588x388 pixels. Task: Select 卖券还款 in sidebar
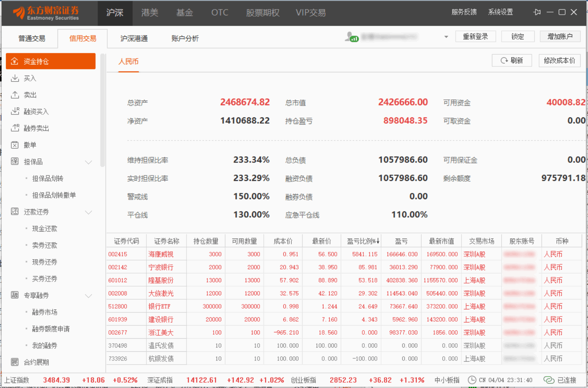tap(45, 245)
